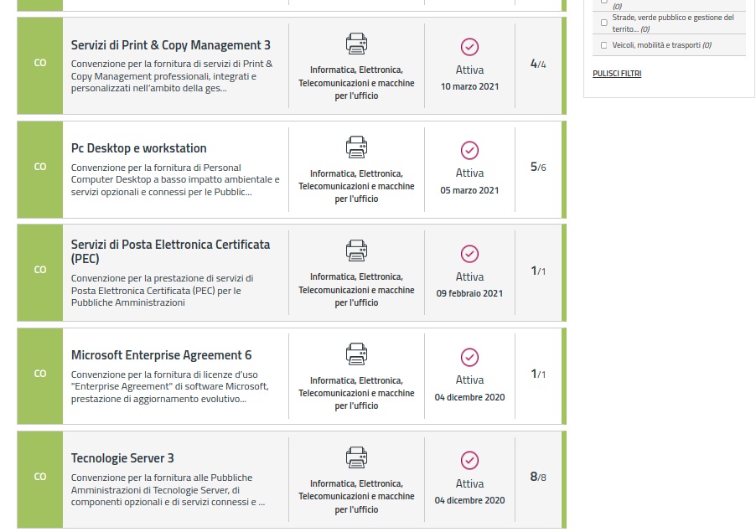Open the Pc Desktop e workstation convention
The image size is (756, 532).
tap(138, 148)
